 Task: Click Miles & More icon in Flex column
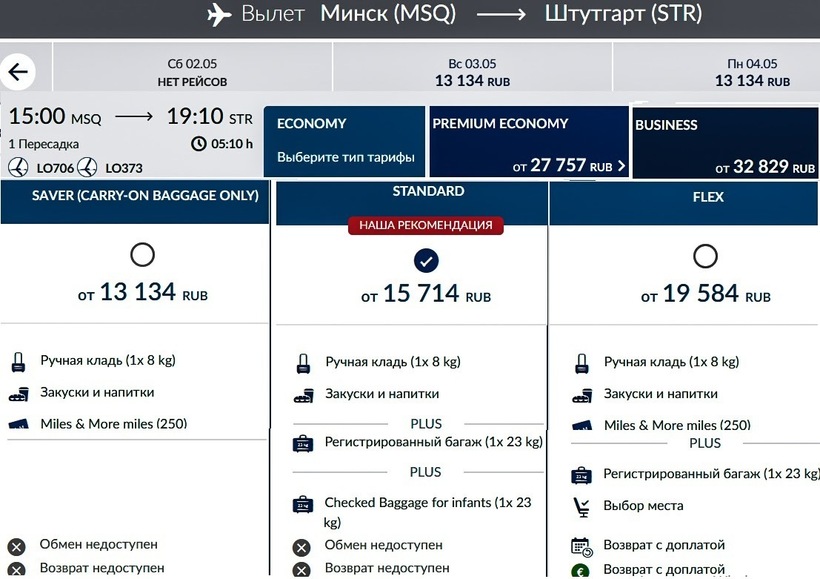point(583,425)
